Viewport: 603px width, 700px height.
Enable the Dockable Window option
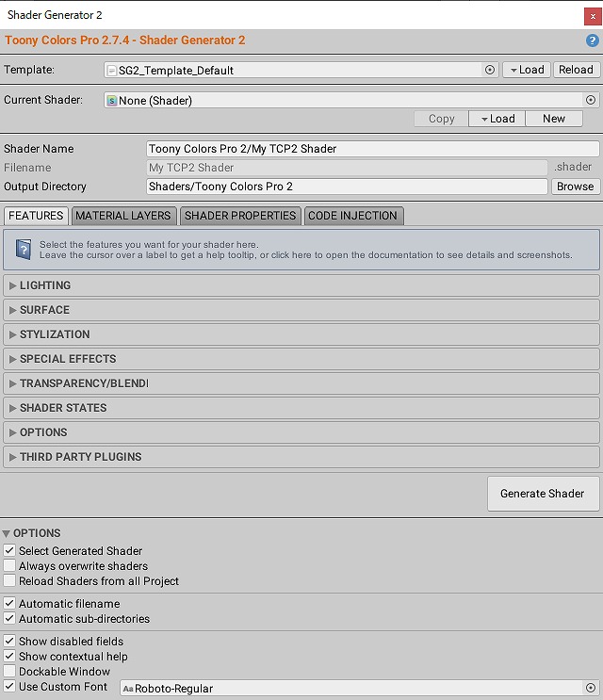[x=9, y=671]
